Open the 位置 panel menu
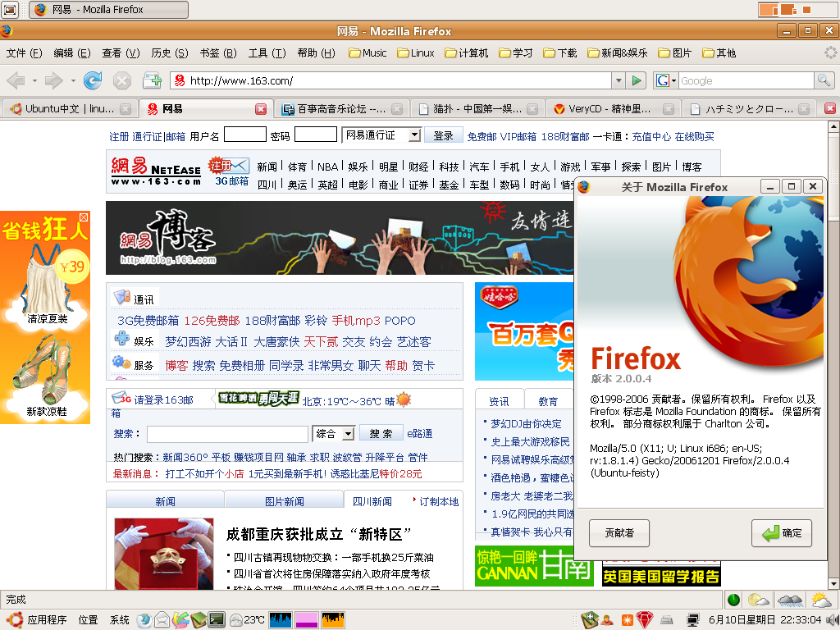This screenshot has width=840, height=630. [89, 620]
